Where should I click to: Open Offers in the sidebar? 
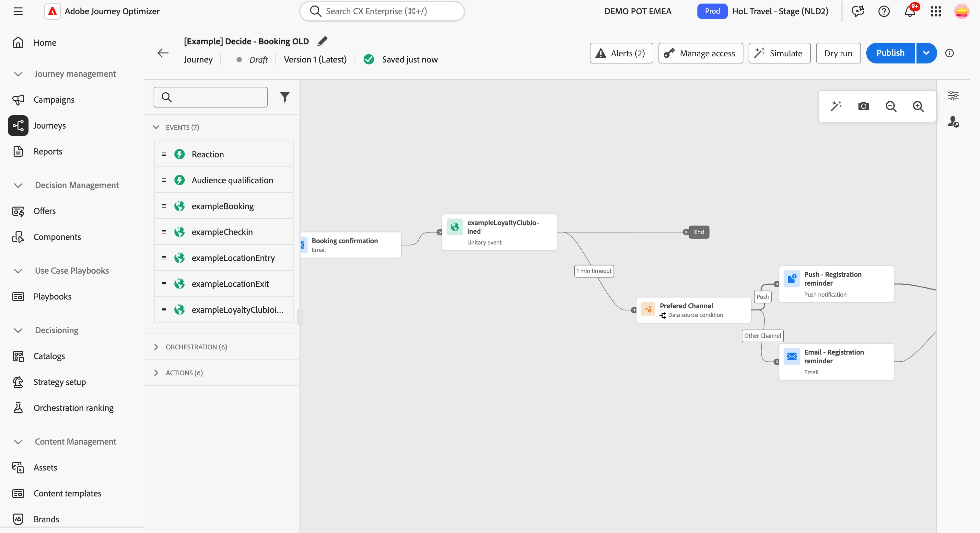click(x=44, y=211)
